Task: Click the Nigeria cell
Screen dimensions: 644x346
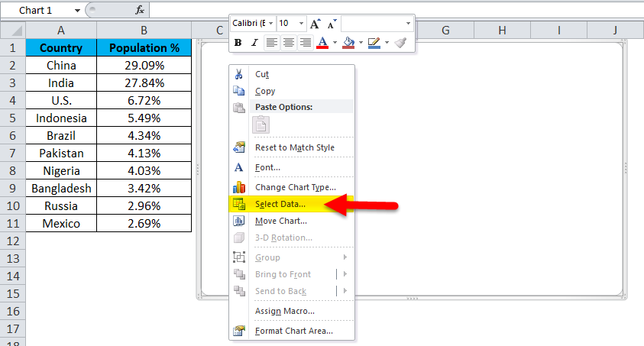Action: pyautogui.click(x=61, y=171)
